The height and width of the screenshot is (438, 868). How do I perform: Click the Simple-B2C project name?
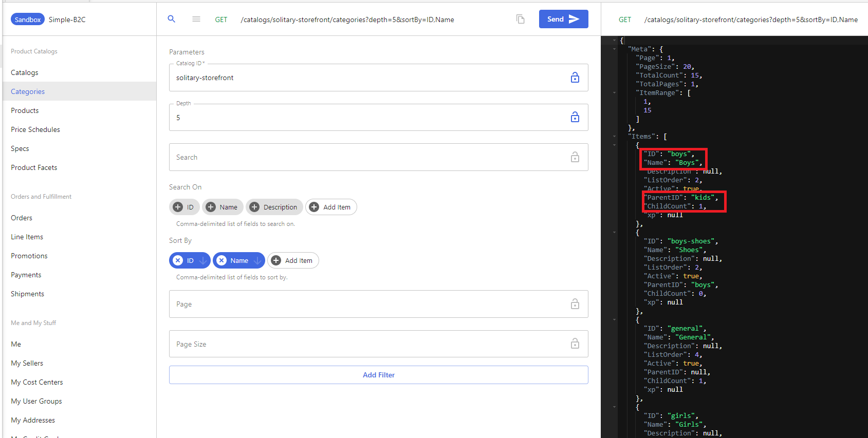coord(67,20)
